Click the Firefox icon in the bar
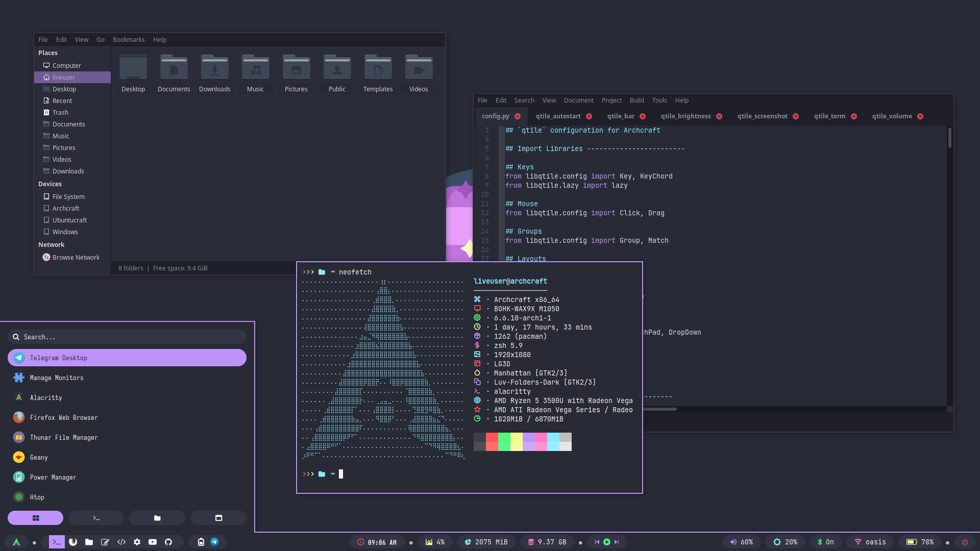Viewport: 980px width, 551px height. click(x=73, y=542)
